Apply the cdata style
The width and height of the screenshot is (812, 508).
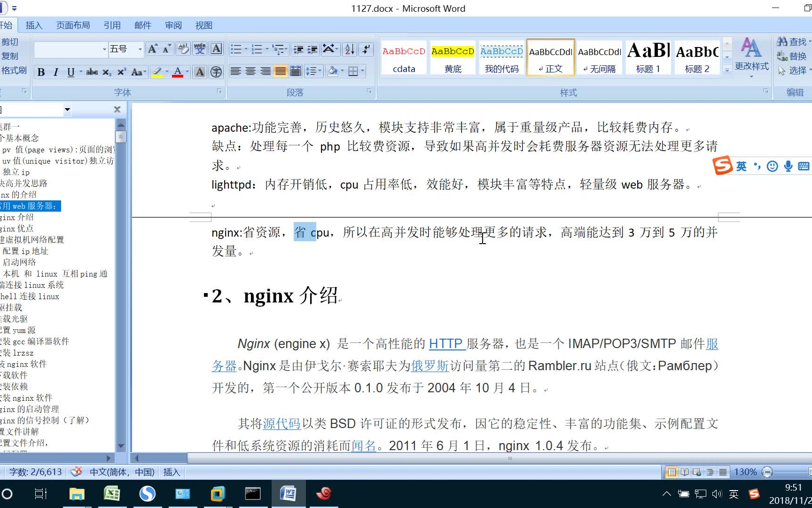point(404,57)
